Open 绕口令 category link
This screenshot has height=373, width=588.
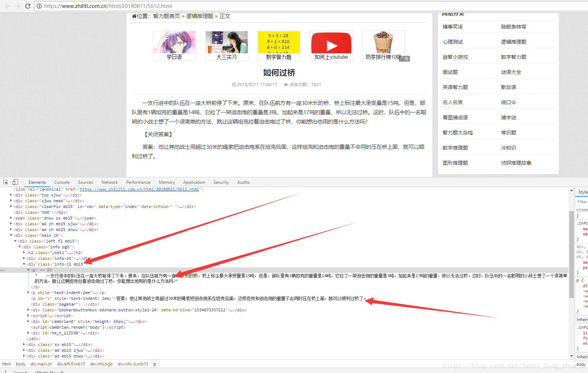(x=509, y=102)
